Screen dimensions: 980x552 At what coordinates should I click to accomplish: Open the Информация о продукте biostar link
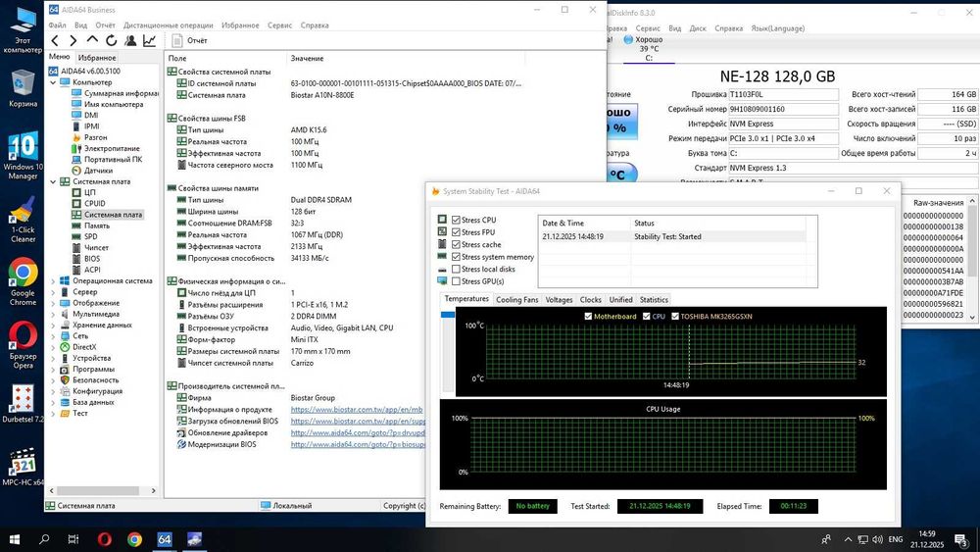357,410
